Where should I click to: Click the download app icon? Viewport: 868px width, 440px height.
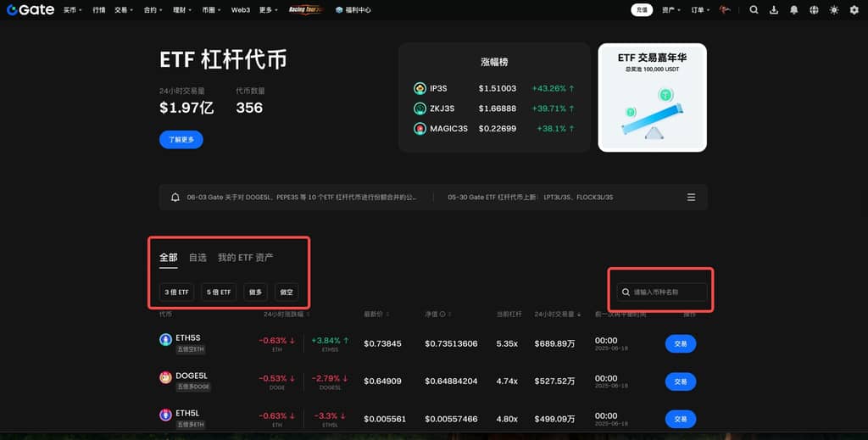774,10
